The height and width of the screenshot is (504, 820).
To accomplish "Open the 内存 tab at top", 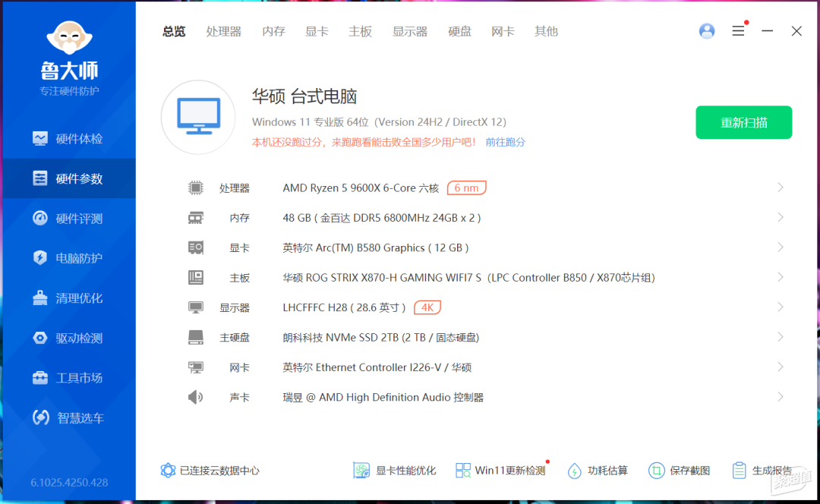I will 273,31.
